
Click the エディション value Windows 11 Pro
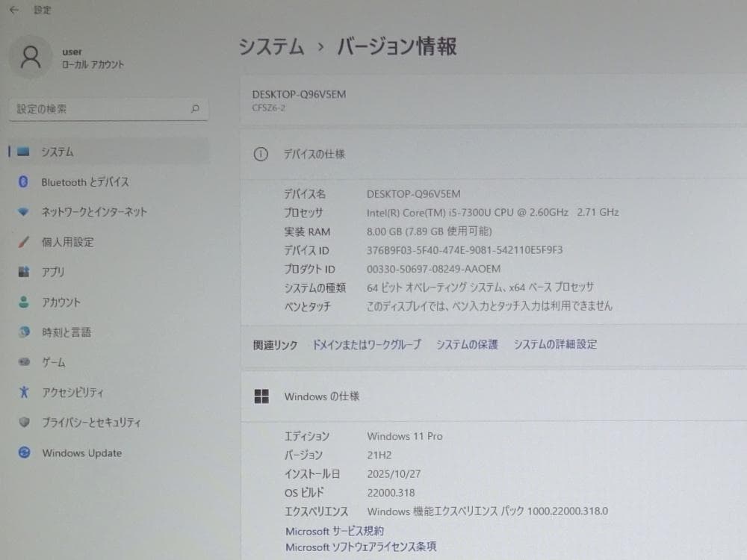(405, 436)
